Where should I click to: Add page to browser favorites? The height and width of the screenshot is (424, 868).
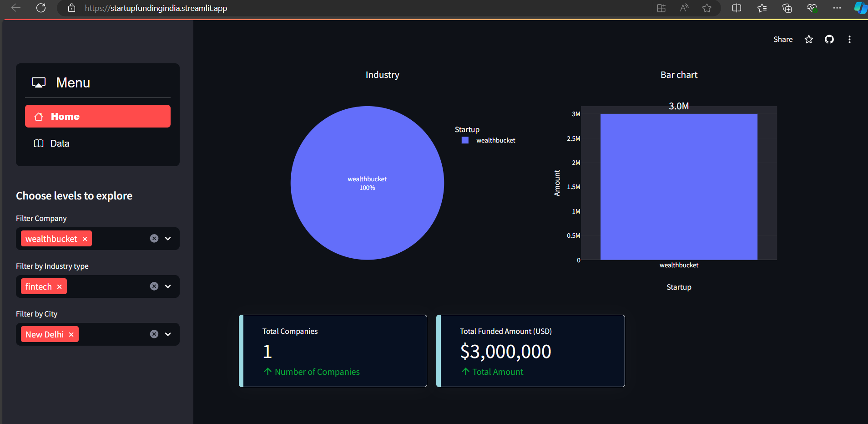click(707, 8)
